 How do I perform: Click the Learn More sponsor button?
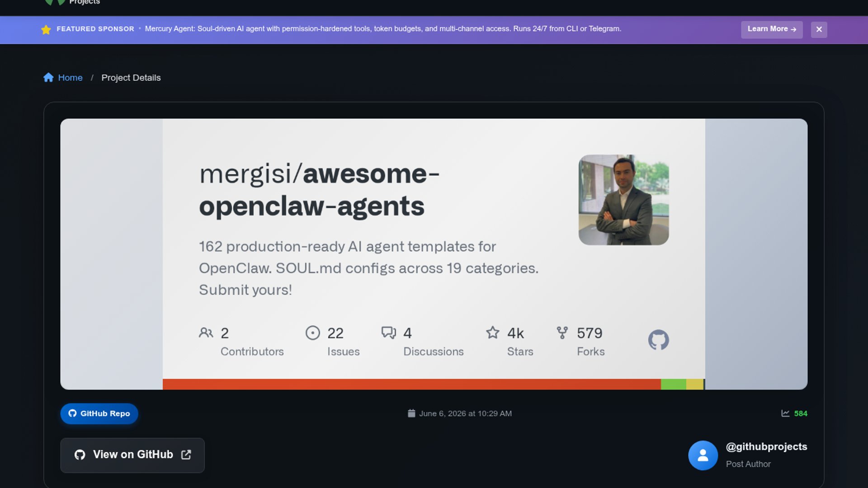click(772, 29)
